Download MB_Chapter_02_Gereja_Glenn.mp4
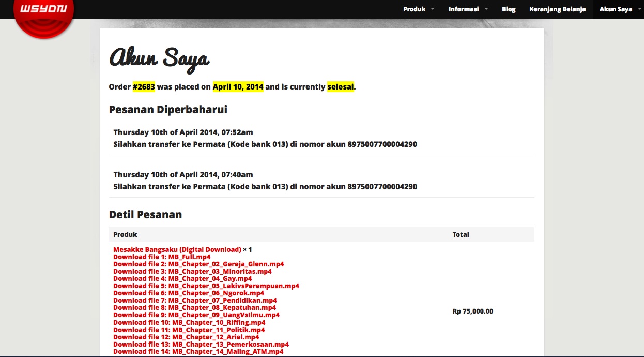The height and width of the screenshot is (357, 644). click(198, 264)
